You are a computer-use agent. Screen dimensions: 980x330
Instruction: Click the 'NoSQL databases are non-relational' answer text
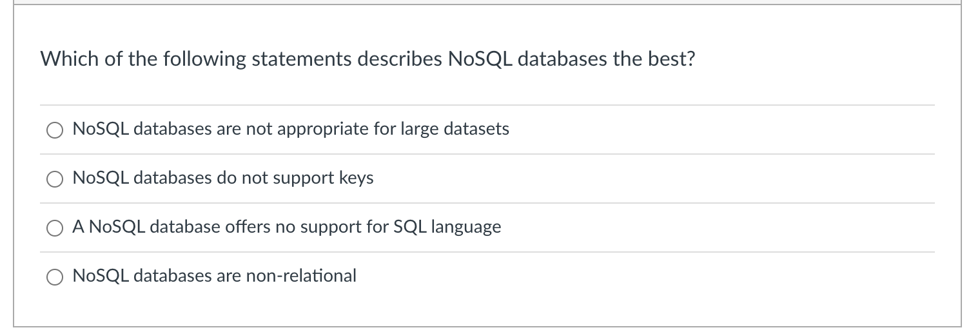(x=214, y=276)
